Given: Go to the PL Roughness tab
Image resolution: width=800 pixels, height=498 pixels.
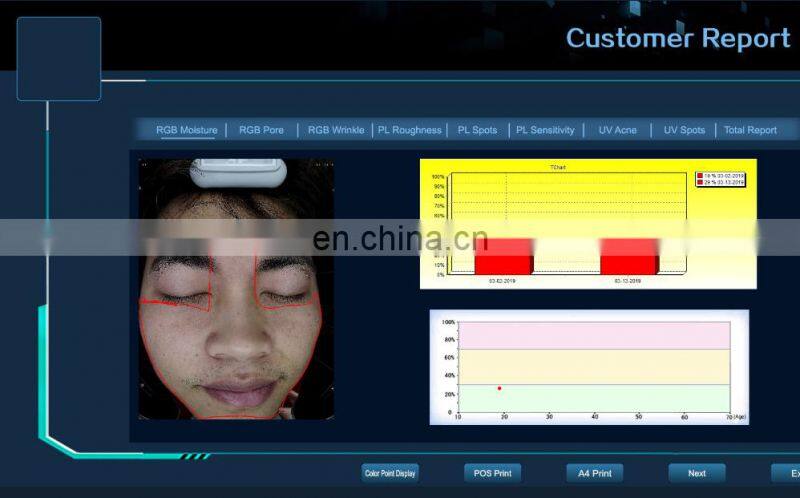Looking at the screenshot, I should tap(409, 130).
